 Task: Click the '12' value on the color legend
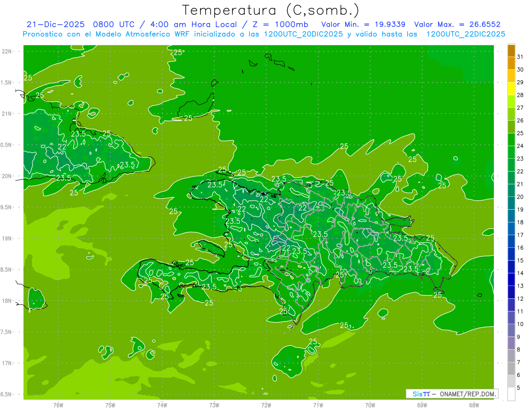pos(520,299)
